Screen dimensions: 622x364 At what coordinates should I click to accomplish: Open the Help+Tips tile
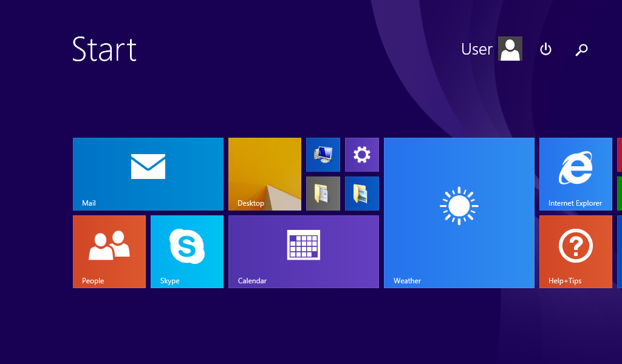click(x=576, y=252)
